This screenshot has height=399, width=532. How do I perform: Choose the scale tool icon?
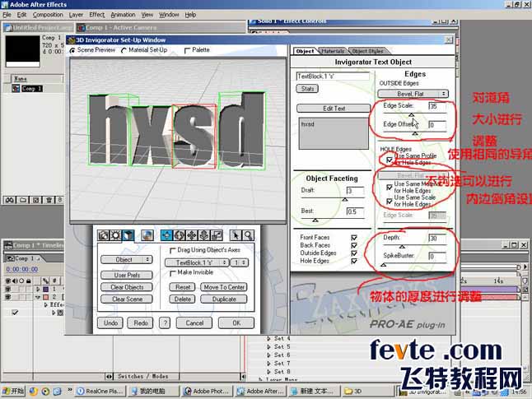tap(217, 235)
